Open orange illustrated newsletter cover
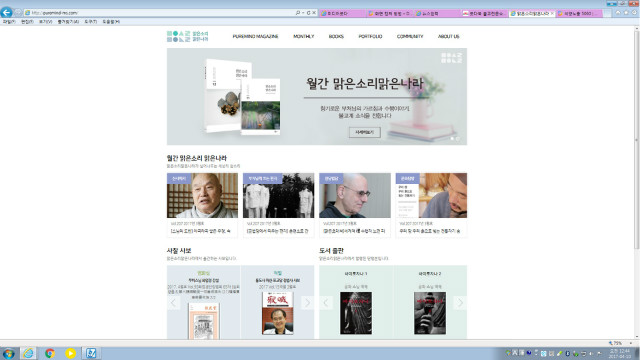This screenshot has height=360, width=640. point(204,321)
